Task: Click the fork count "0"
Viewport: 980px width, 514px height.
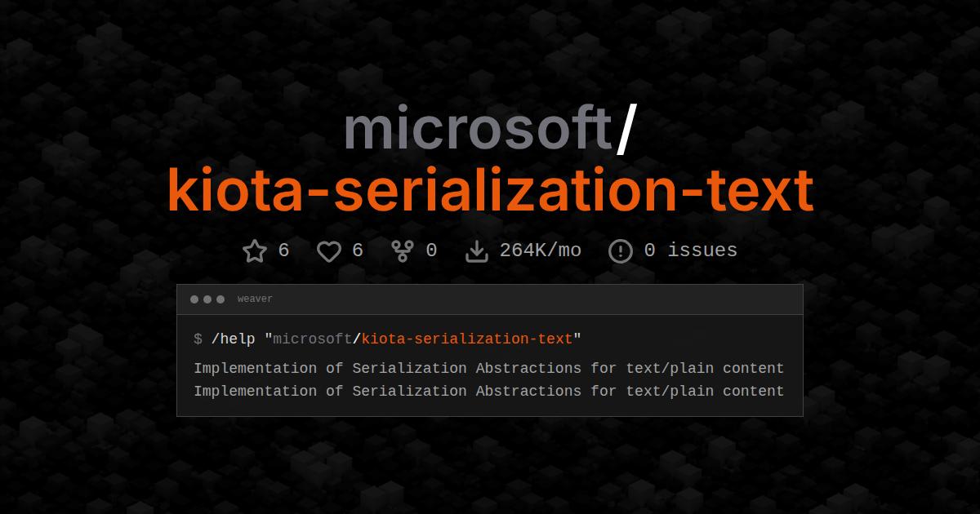Action: point(431,250)
